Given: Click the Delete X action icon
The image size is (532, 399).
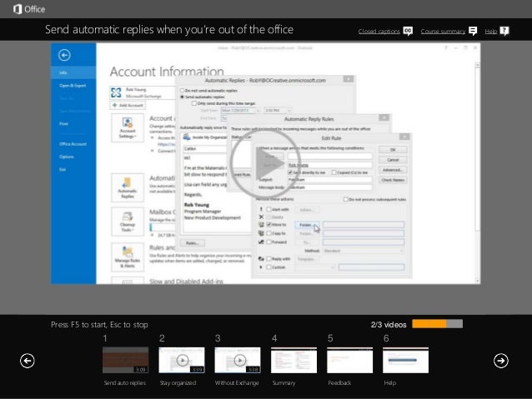Looking at the screenshot, I should [x=261, y=217].
